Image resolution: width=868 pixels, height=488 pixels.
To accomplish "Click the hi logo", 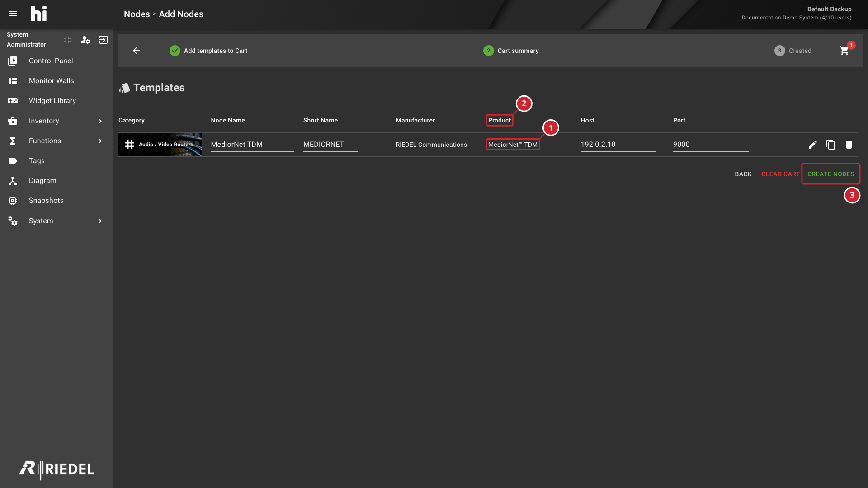I will point(39,14).
